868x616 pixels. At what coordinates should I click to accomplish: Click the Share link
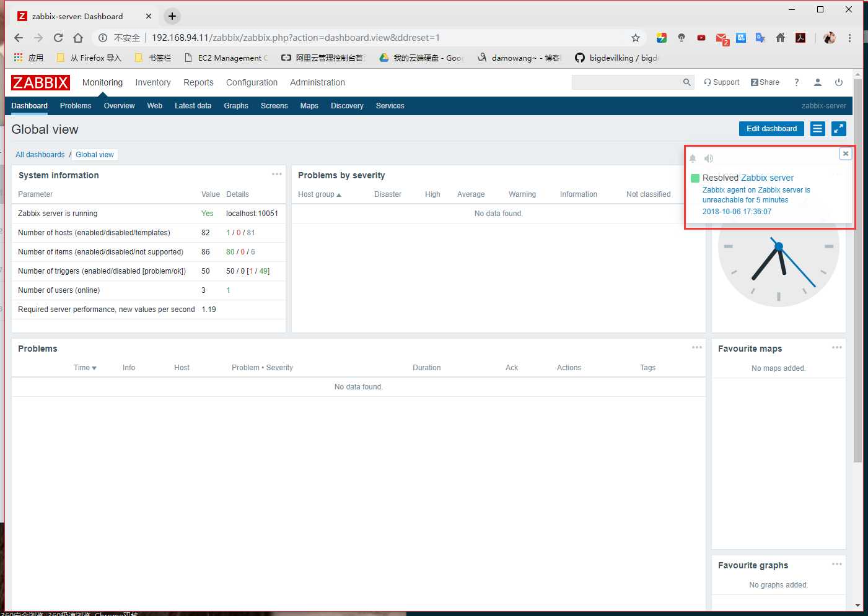click(765, 82)
